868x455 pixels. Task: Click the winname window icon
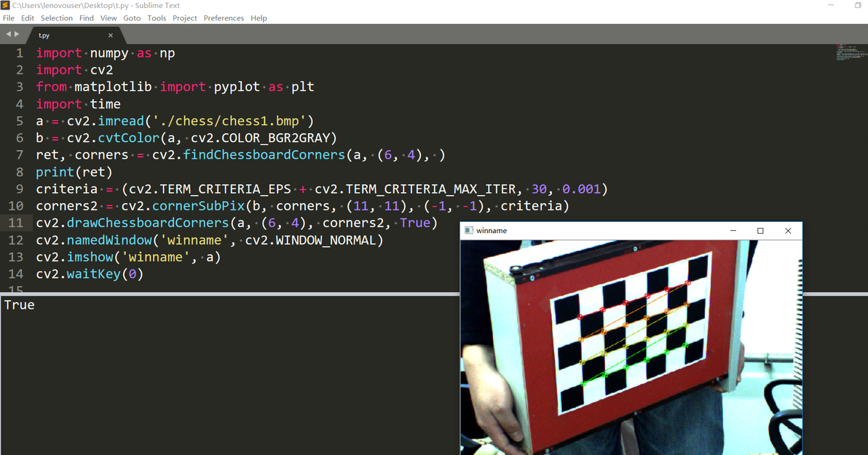[x=469, y=231]
